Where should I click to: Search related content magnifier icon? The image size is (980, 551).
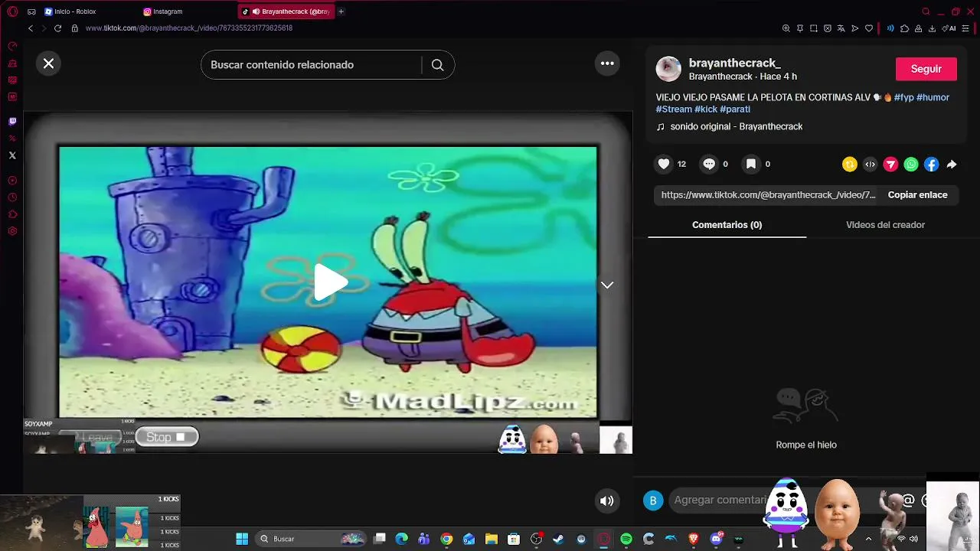438,65
